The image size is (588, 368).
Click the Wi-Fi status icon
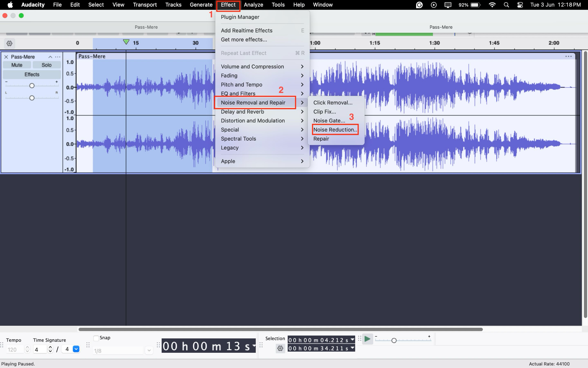point(492,5)
